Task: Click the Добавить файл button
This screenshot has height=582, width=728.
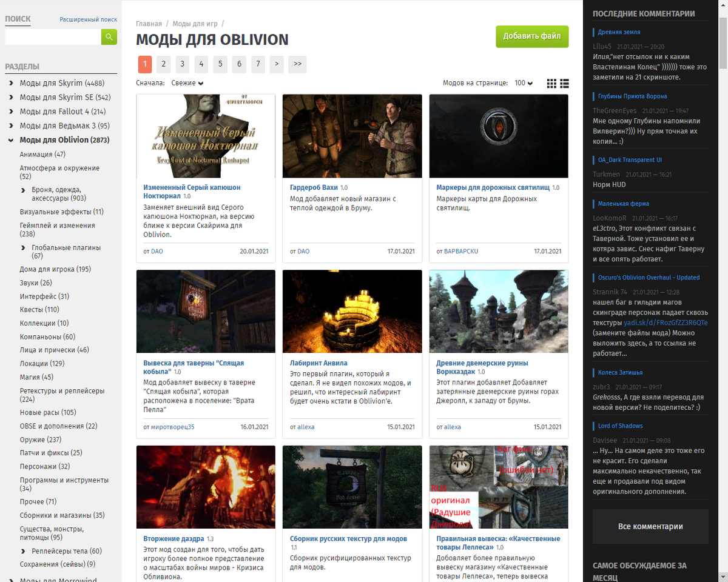Action: point(532,36)
